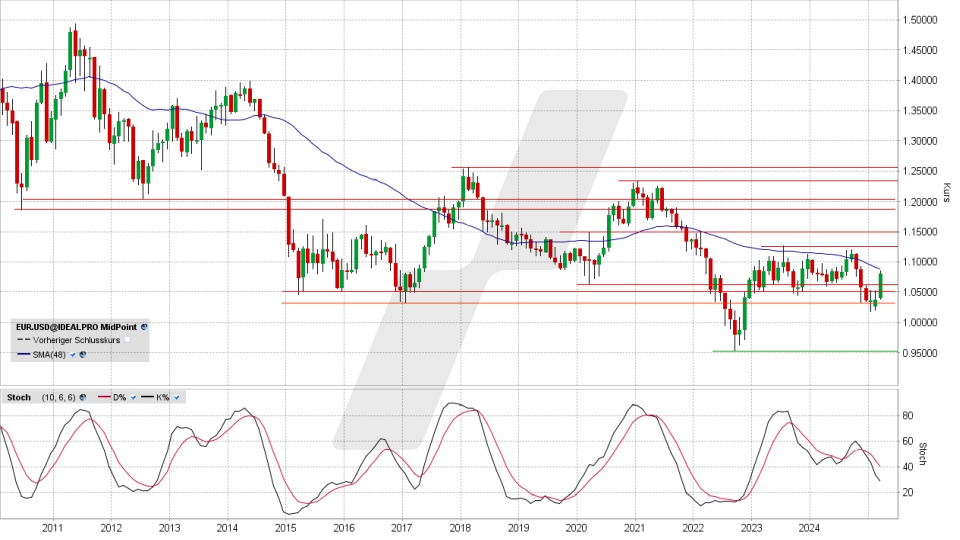Click the 40 level on Stoch axis
960x540 pixels.
[908, 467]
